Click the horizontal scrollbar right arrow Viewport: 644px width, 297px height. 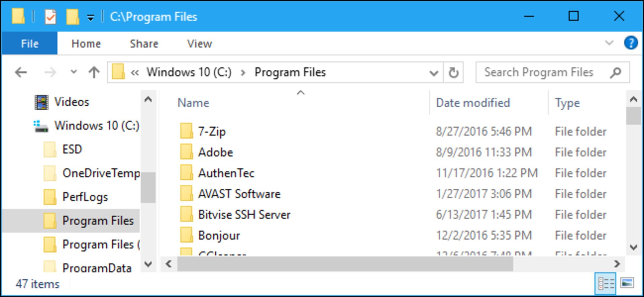click(x=617, y=264)
